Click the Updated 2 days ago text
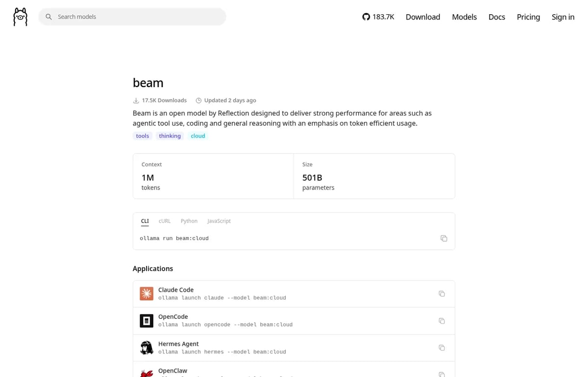Image resolution: width=588 pixels, height=377 pixels. (x=230, y=100)
